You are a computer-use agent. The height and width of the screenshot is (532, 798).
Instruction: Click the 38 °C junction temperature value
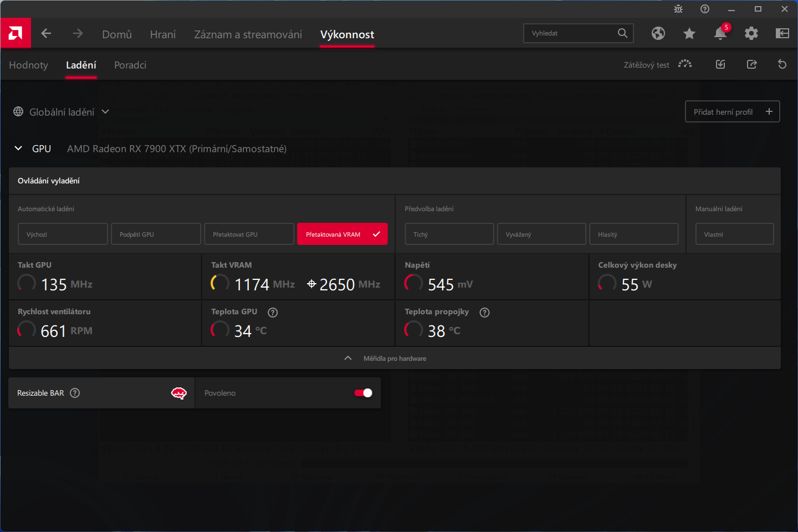[x=444, y=331]
